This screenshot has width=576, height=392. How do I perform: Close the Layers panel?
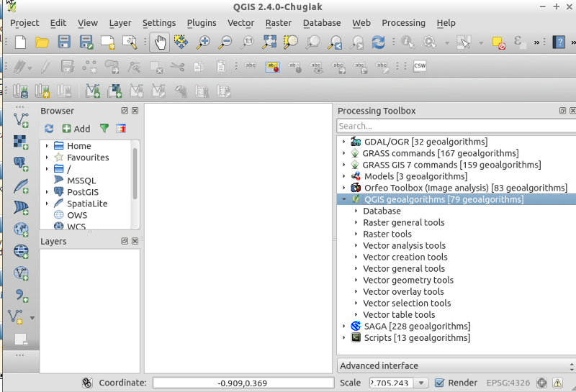click(x=135, y=241)
